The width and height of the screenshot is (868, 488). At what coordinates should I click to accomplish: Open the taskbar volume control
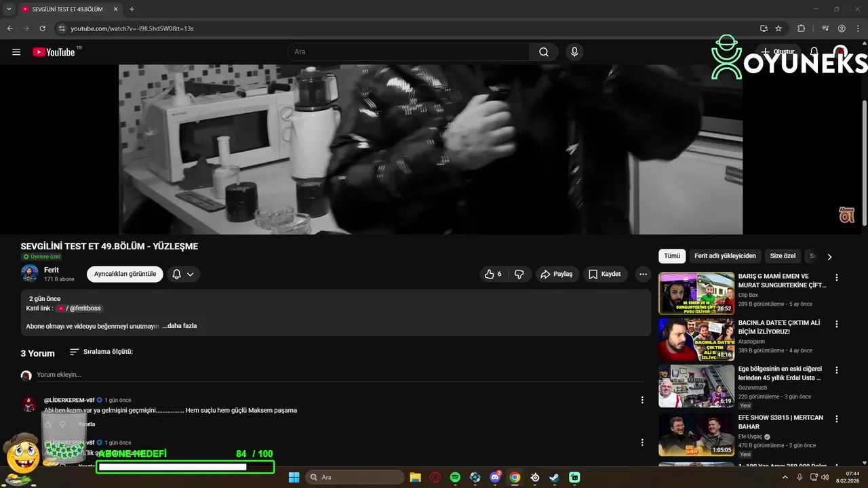coord(825,477)
